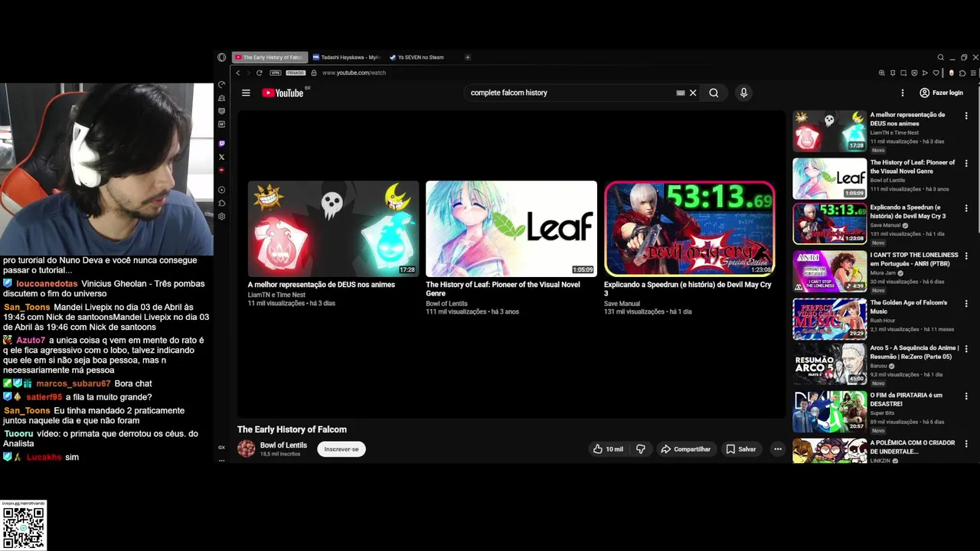
Task: Click the Salvar save button
Action: pyautogui.click(x=741, y=449)
